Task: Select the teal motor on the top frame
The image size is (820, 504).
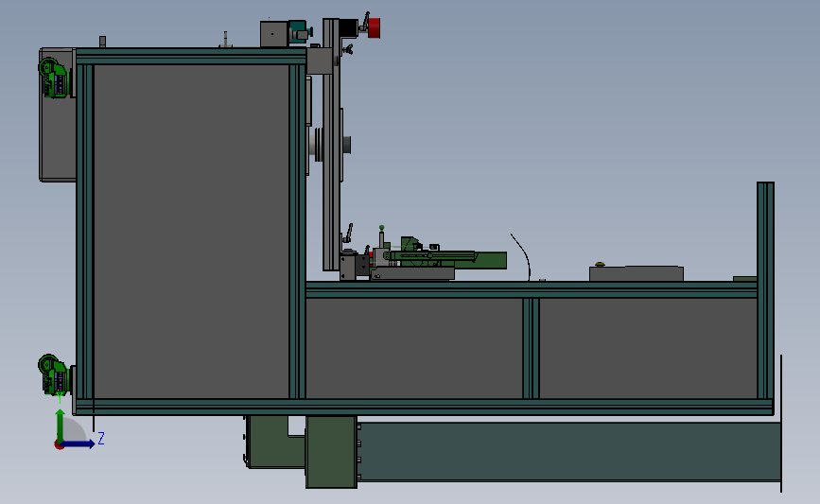Action: 298,33
